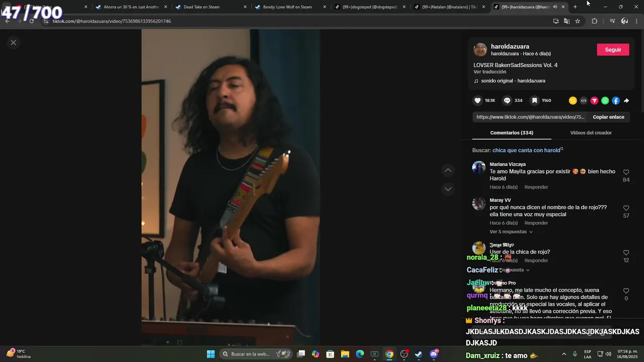The height and width of the screenshot is (362, 644).
Task: Open the volume control in tray
Action: coord(608,354)
